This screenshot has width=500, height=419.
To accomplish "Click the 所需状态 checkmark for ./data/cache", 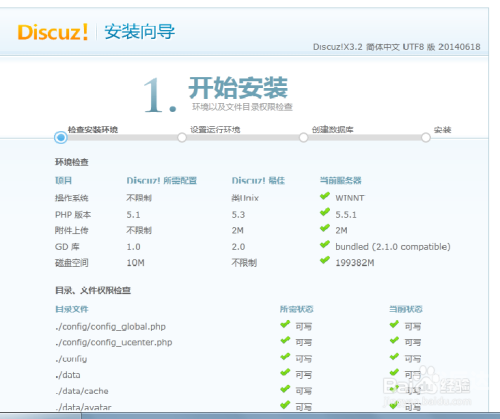I will pos(285,389).
